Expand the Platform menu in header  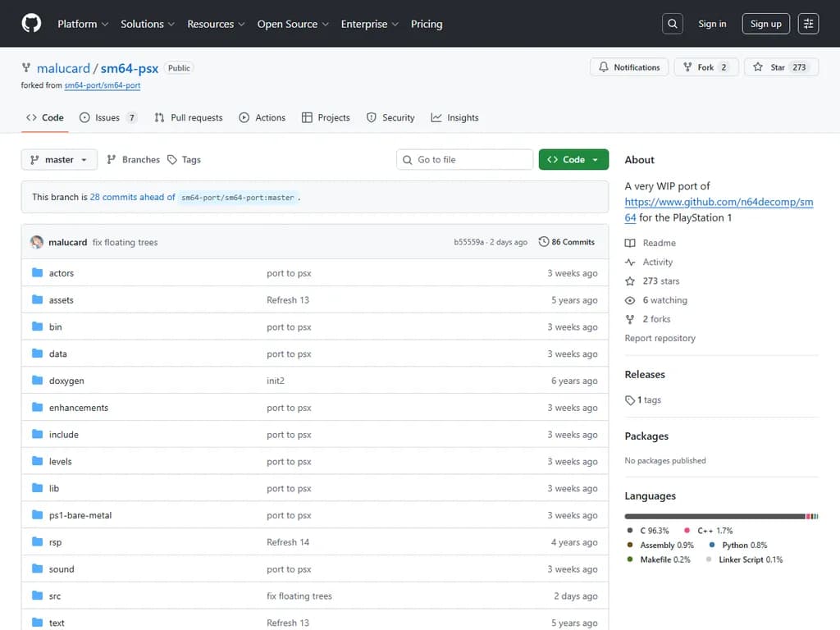tap(83, 24)
